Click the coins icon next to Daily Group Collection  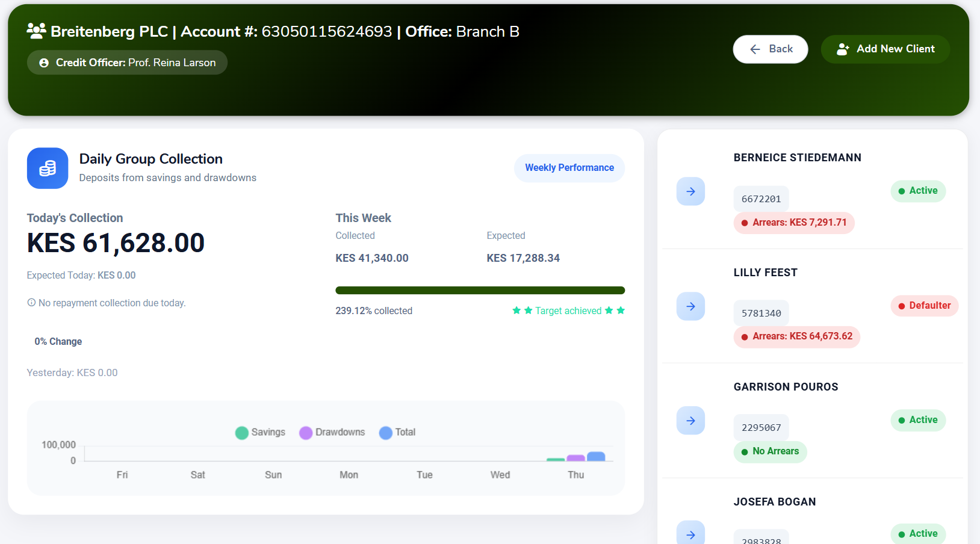pyautogui.click(x=48, y=168)
